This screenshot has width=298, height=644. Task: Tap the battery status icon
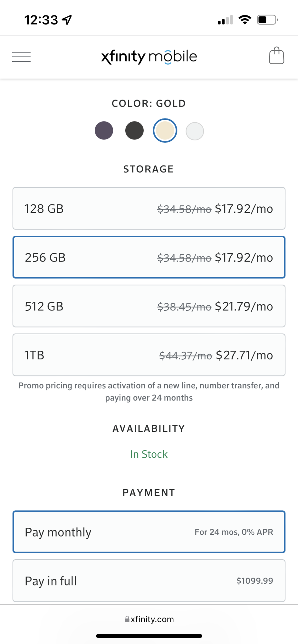267,20
